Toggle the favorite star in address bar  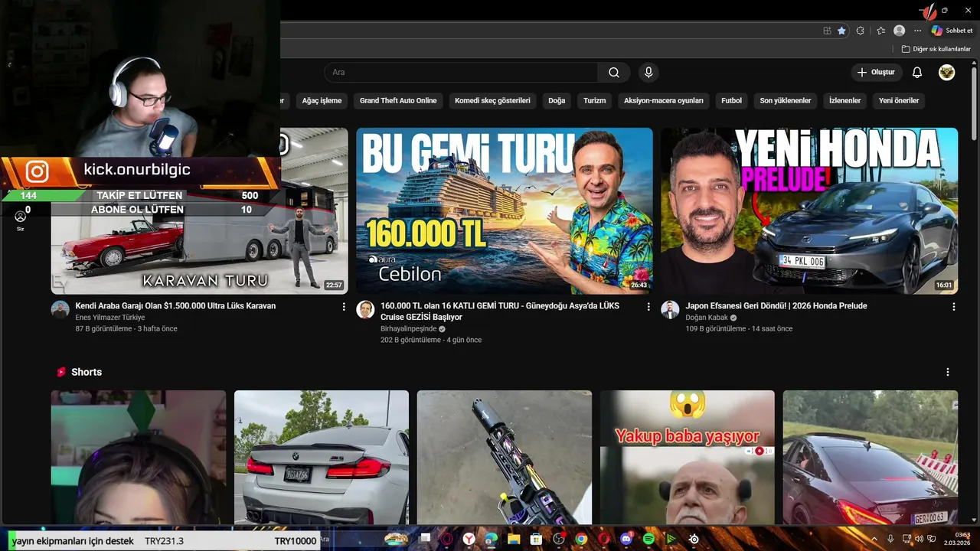pos(842,31)
